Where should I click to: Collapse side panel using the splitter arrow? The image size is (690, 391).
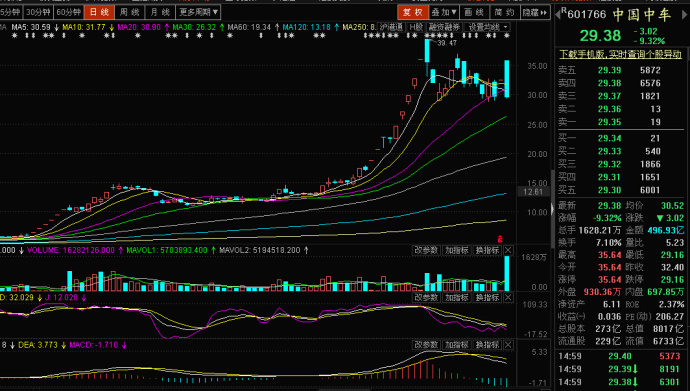click(x=553, y=209)
